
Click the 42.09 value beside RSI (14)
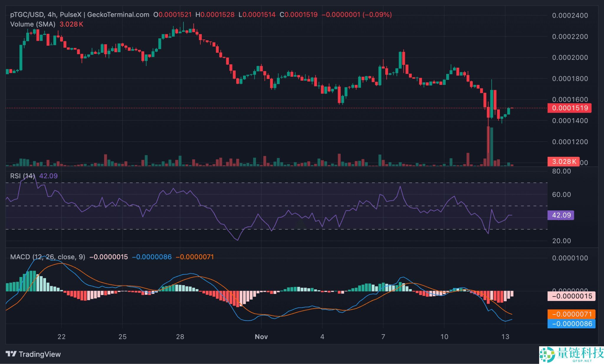pos(48,176)
